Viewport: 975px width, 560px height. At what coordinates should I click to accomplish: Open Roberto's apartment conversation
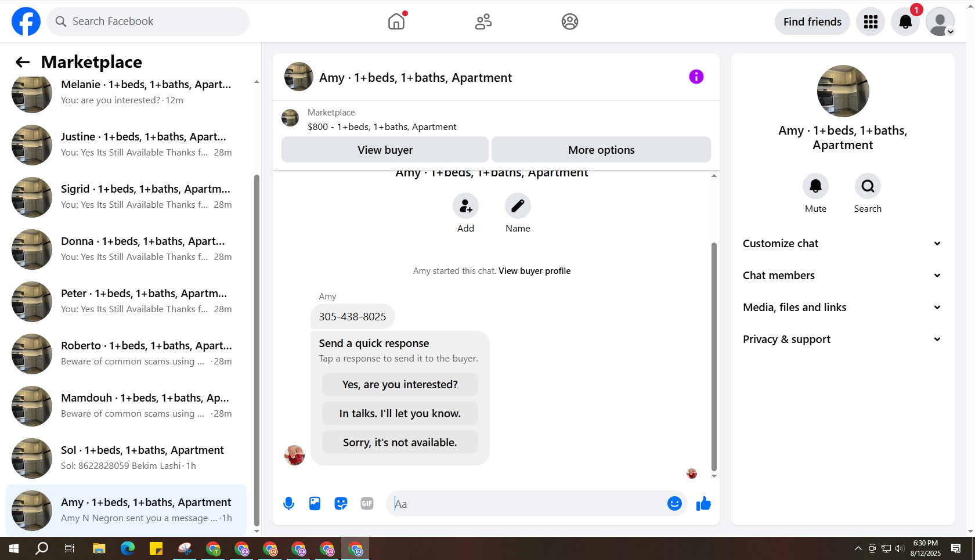[127, 354]
